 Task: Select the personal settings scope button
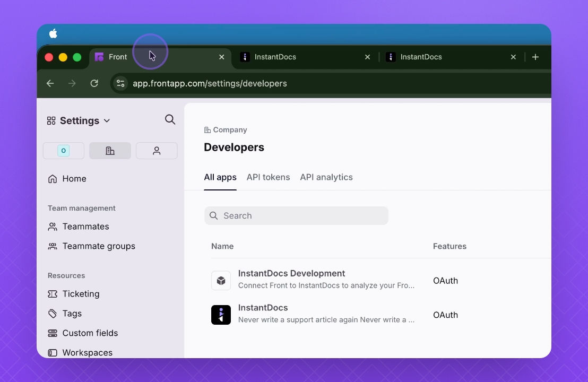pos(157,151)
